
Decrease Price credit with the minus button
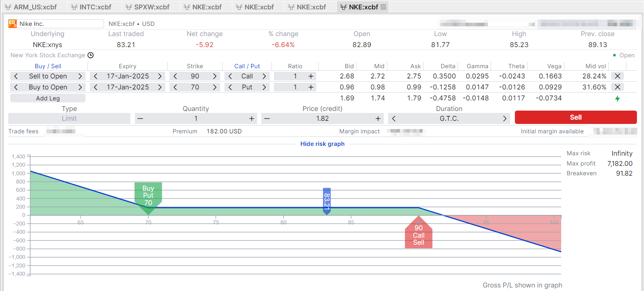(x=267, y=118)
